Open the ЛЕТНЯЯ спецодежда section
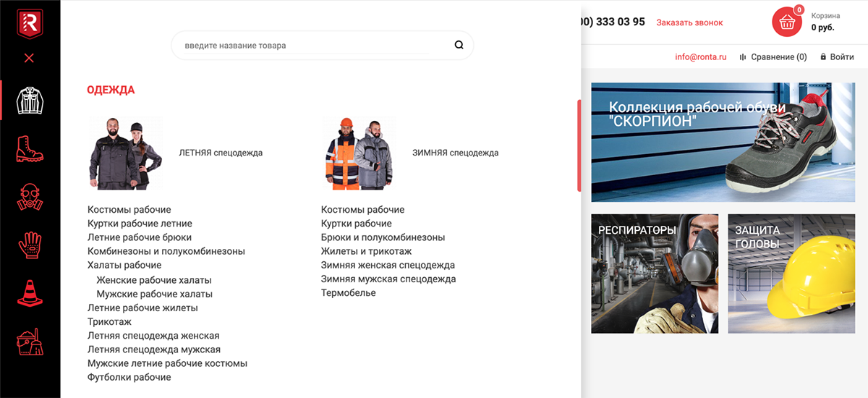The image size is (868, 398). click(x=221, y=153)
